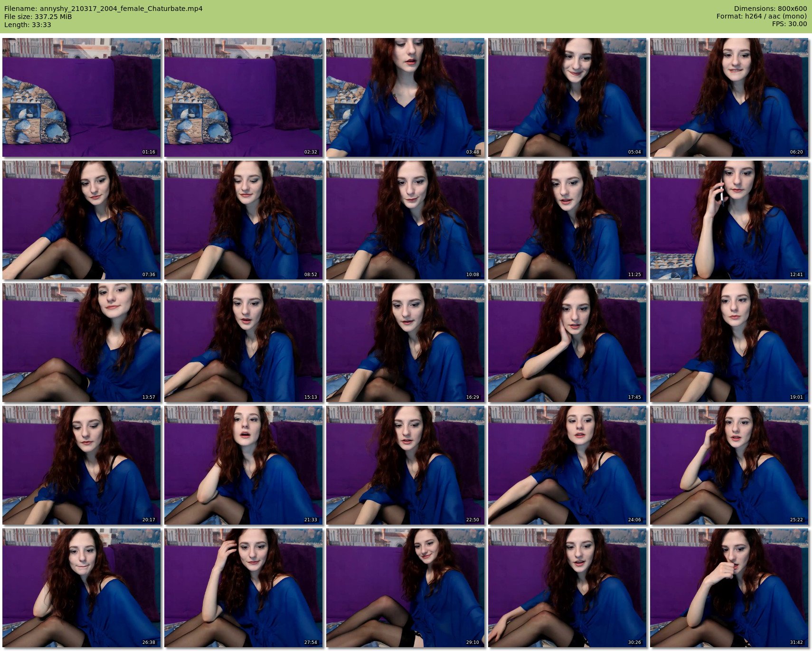Click the 'Format: h264 / aac (mono)' text

762,16
